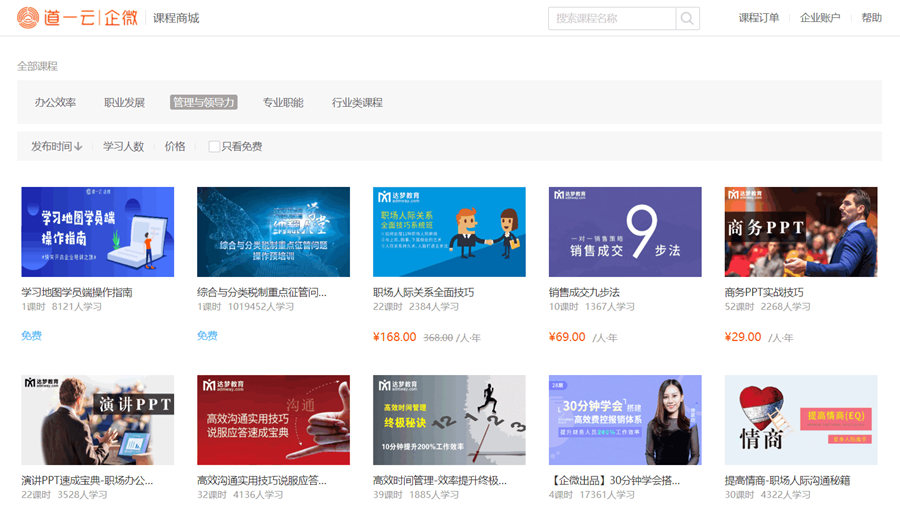This screenshot has height=517, width=900.
Task: Sort courses by 学习人数
Action: coord(123,147)
